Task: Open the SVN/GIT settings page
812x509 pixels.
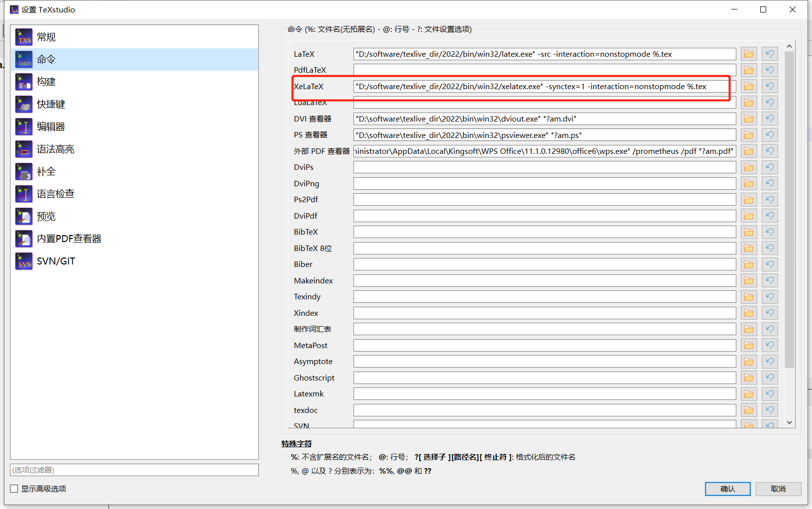Action: (x=134, y=261)
